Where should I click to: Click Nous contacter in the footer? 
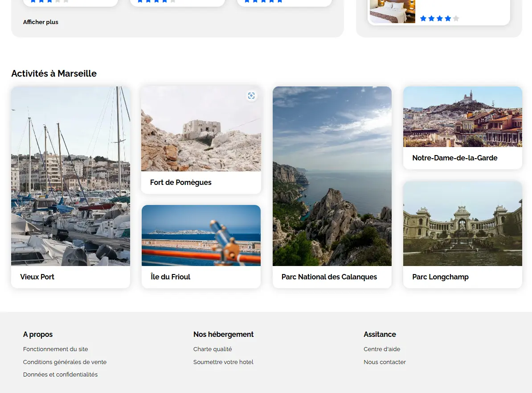tap(385, 362)
